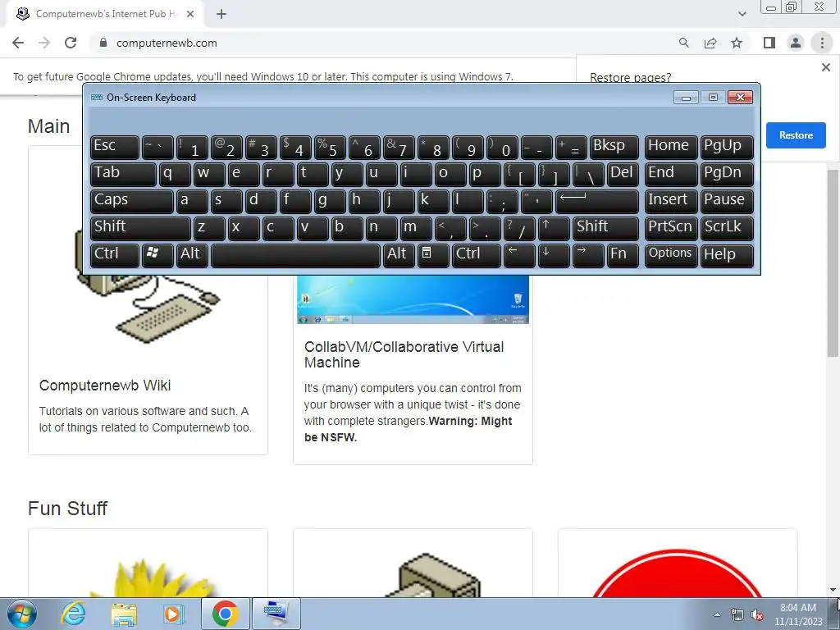
Task: Bookmark this page with the star icon
Action: click(x=737, y=43)
